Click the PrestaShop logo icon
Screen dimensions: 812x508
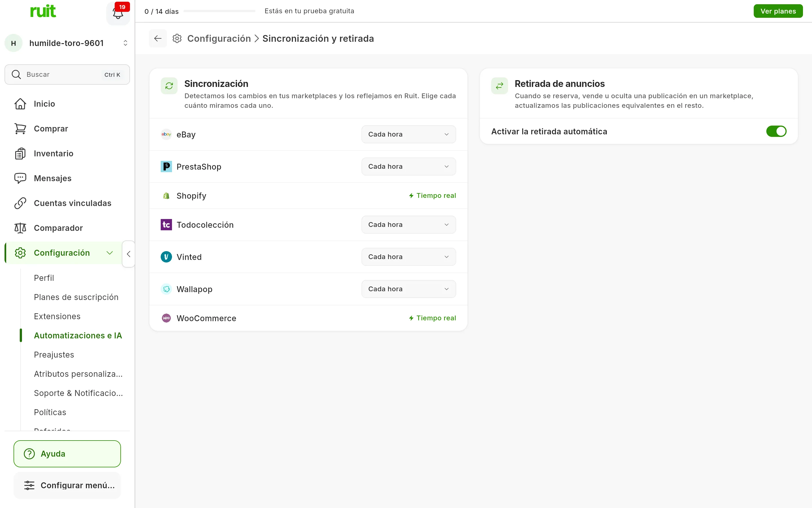(x=166, y=167)
